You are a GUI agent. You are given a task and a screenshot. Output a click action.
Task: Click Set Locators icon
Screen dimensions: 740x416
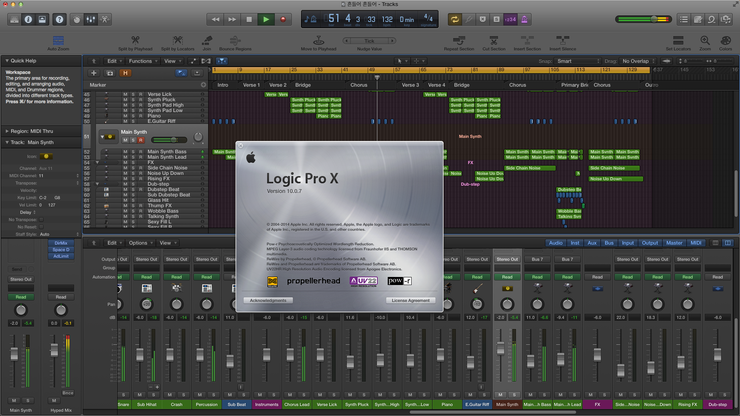coord(678,41)
